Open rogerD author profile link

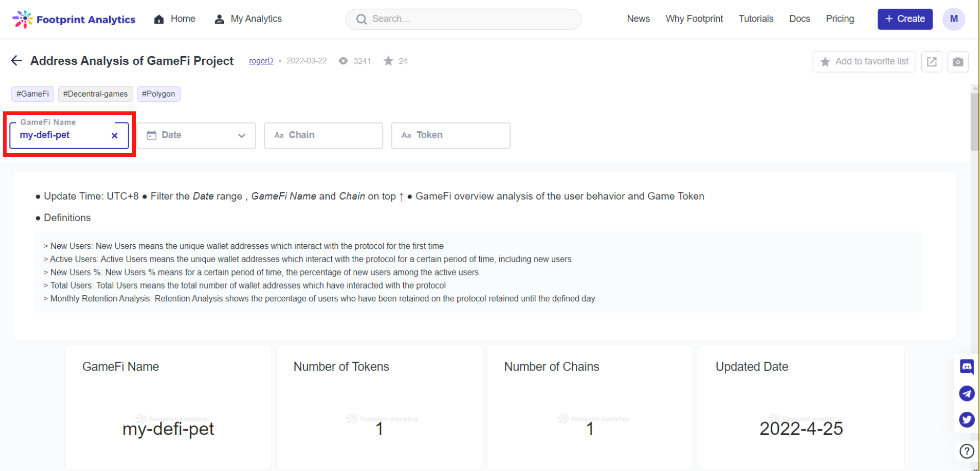pos(261,61)
